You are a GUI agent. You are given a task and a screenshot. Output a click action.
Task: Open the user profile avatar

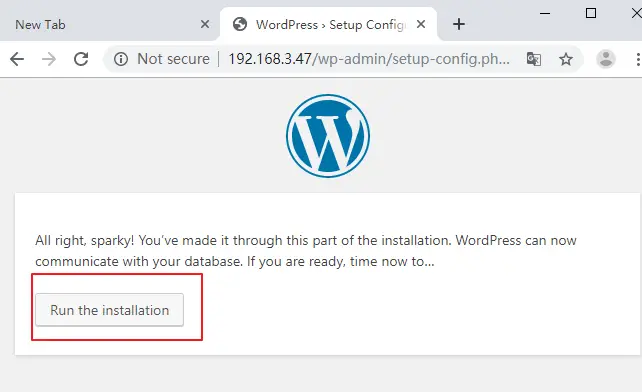coord(606,59)
